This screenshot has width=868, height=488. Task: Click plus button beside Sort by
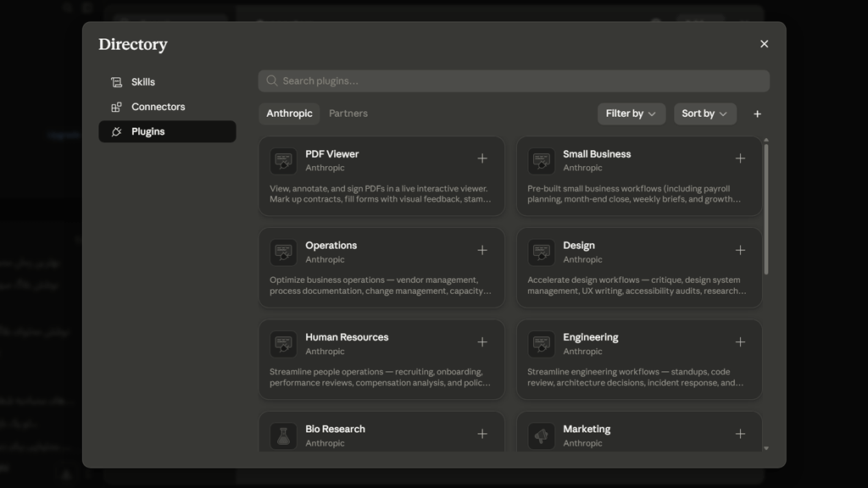757,114
